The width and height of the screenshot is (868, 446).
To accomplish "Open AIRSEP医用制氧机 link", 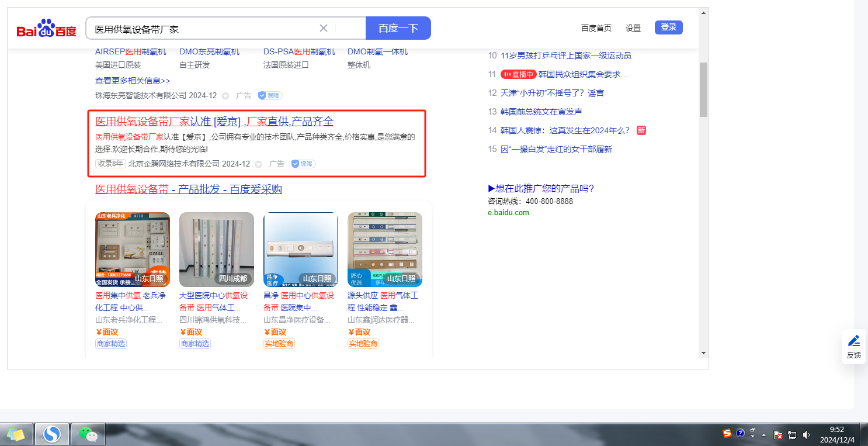I will 131,51.
